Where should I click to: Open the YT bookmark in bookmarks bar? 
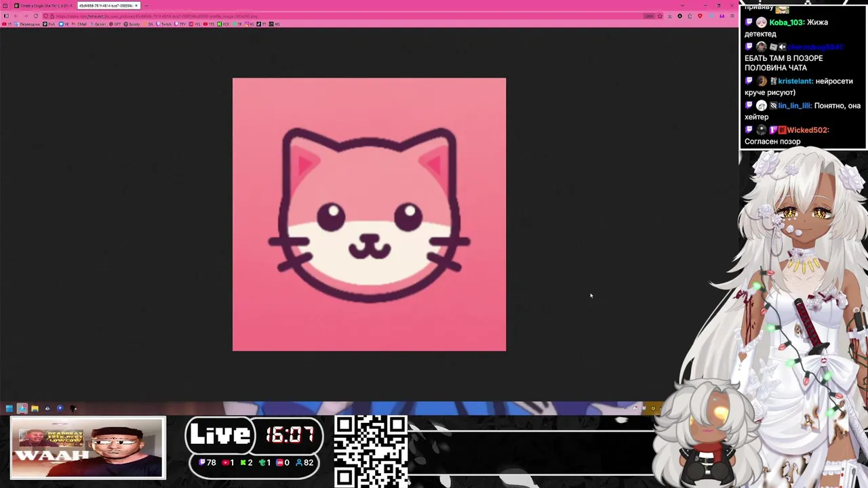(7, 24)
